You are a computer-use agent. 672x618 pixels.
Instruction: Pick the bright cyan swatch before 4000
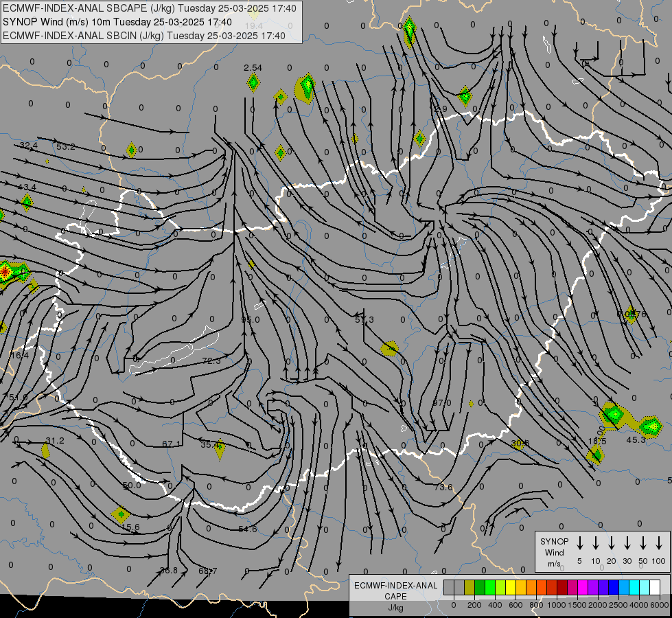pos(634,588)
